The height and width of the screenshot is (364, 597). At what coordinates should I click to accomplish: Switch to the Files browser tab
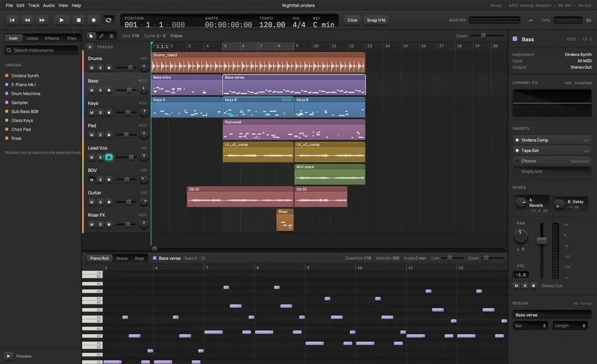pyautogui.click(x=72, y=38)
